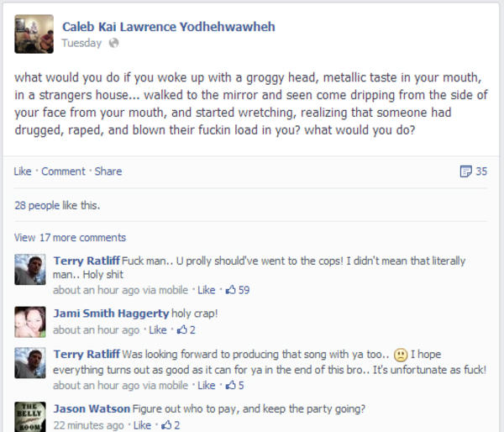This screenshot has width=504, height=432.
Task: Share the post
Action: 108,171
